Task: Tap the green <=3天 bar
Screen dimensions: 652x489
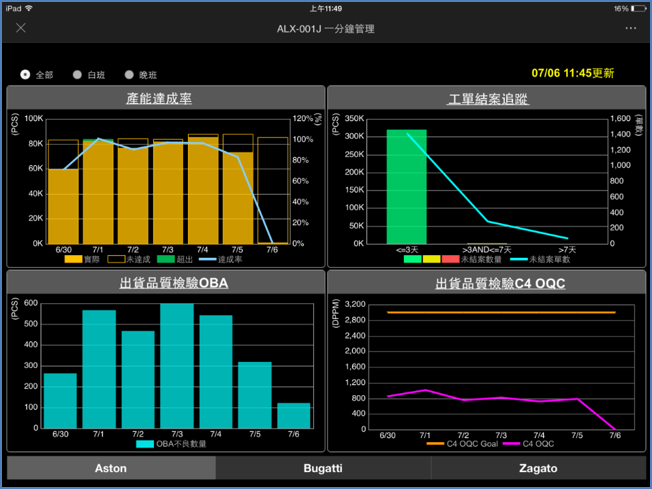Action: [x=407, y=186]
